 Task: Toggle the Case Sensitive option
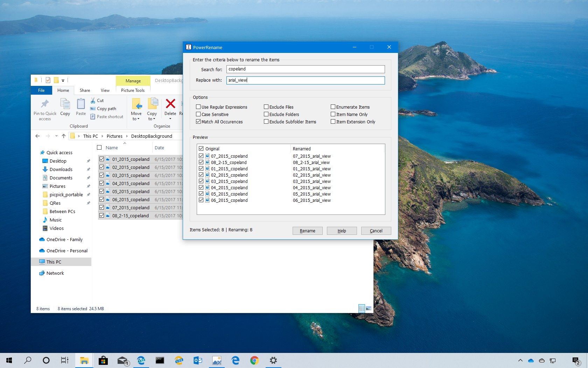[x=198, y=114]
